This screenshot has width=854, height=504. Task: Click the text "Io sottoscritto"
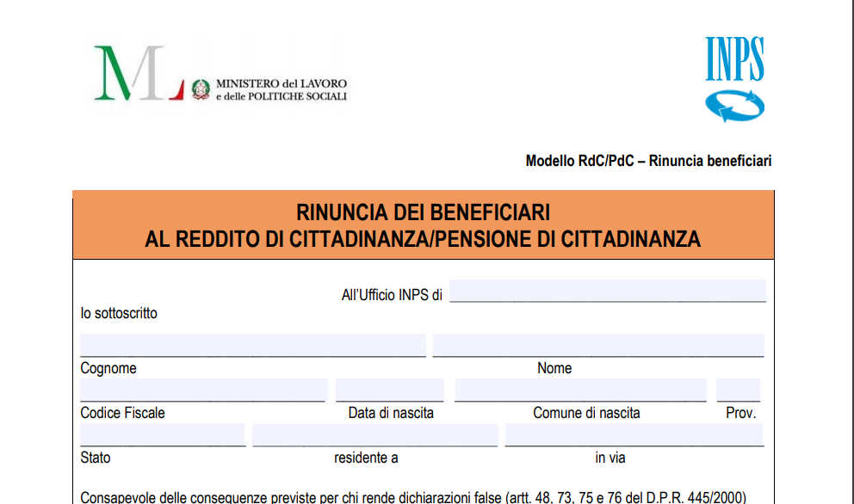(119, 314)
